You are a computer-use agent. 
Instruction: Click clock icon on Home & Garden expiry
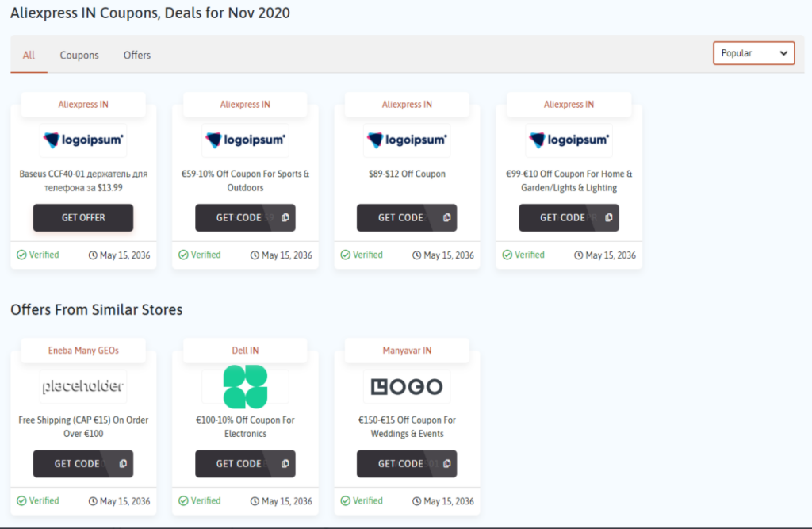point(578,255)
